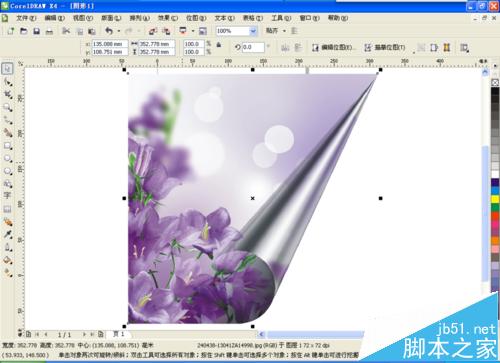
Task: Open the Effects (效果) menu
Action: click(x=168, y=18)
